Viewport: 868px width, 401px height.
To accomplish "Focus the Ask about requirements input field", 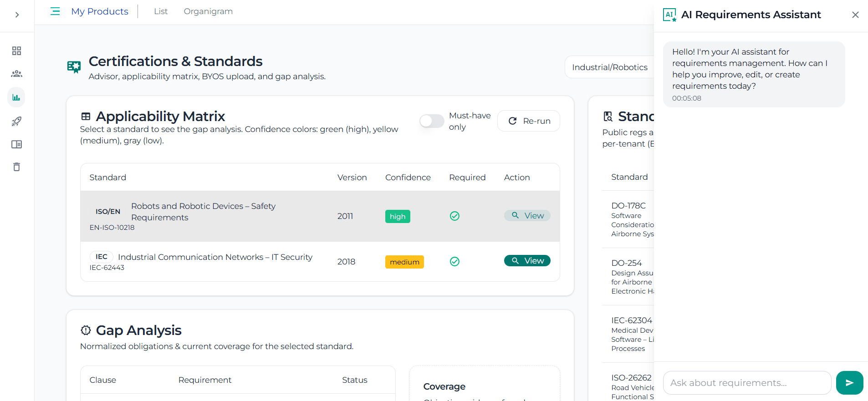I will click(x=747, y=383).
